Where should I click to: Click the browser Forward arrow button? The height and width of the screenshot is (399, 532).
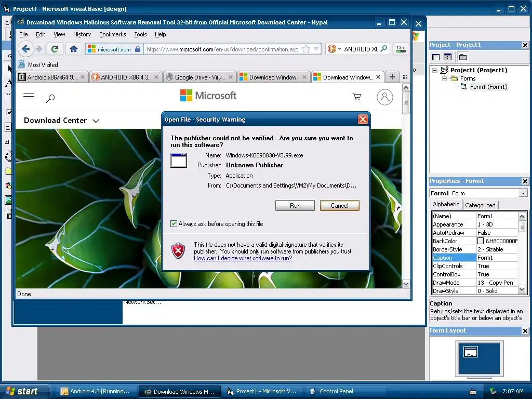tap(39, 49)
